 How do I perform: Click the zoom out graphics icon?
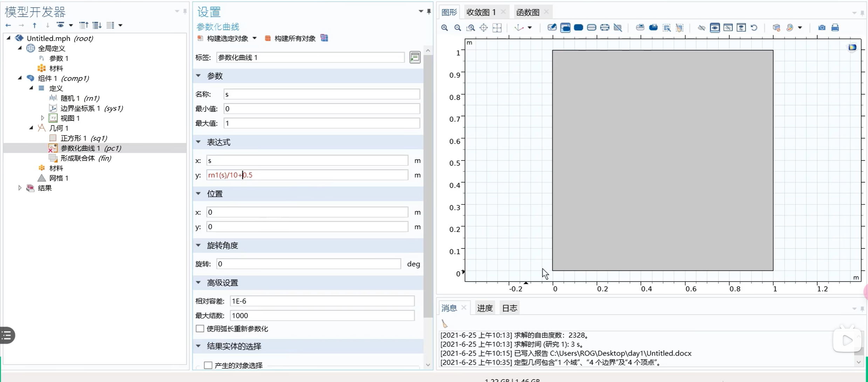coord(457,28)
